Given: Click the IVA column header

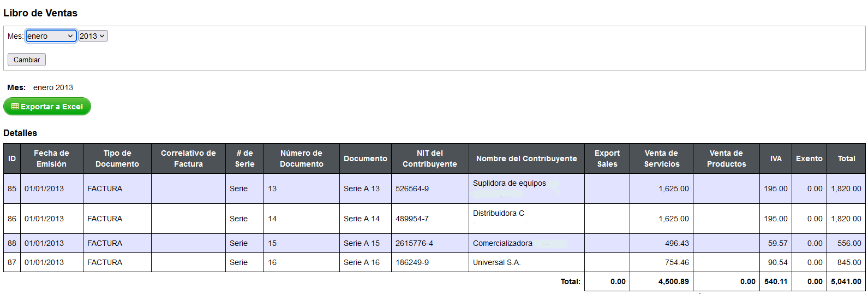Looking at the screenshot, I should pos(776,158).
